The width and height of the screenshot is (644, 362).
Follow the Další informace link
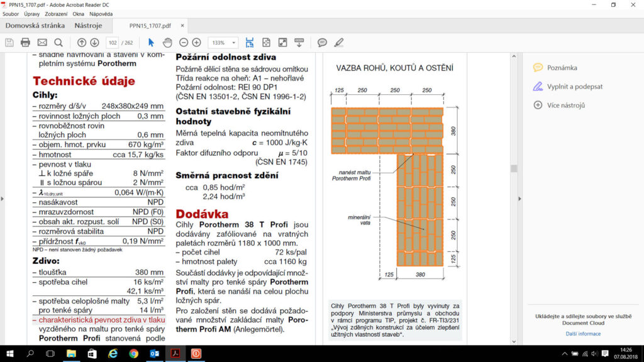click(x=582, y=334)
